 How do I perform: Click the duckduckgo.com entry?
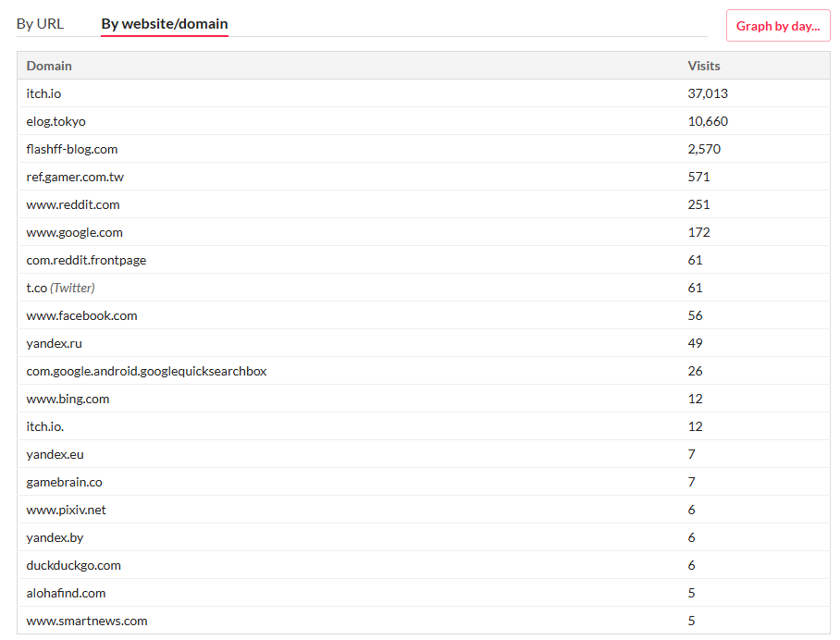(x=73, y=565)
